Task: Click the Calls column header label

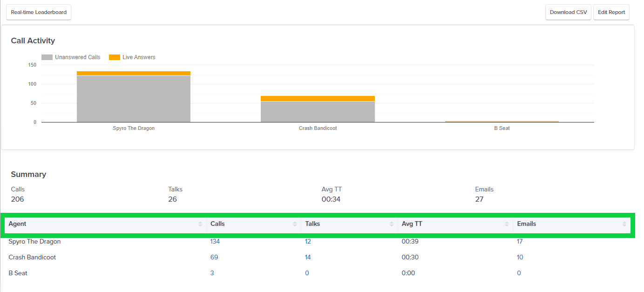Action: [217, 224]
